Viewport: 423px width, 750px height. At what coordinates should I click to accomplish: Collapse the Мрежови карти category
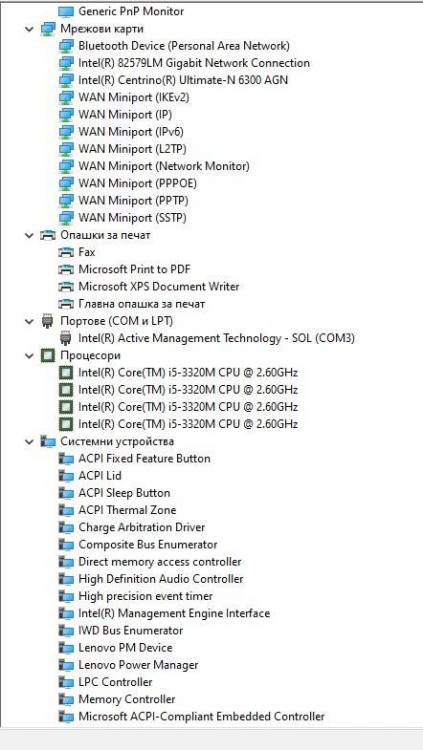pos(29,29)
